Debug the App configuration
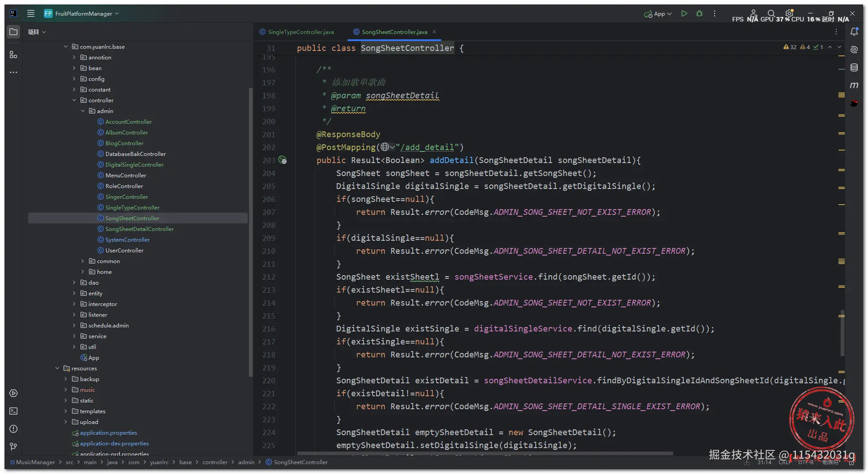Screen dimensions: 868x474 pos(699,13)
